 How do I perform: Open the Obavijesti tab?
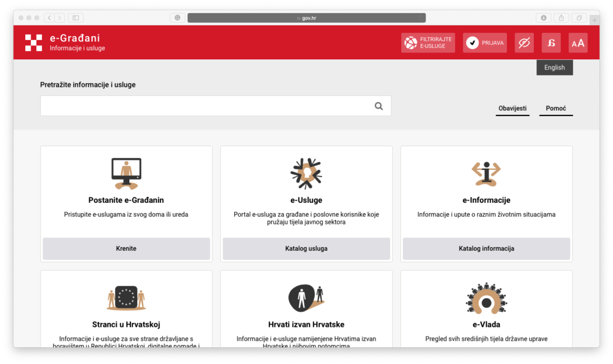tap(512, 108)
